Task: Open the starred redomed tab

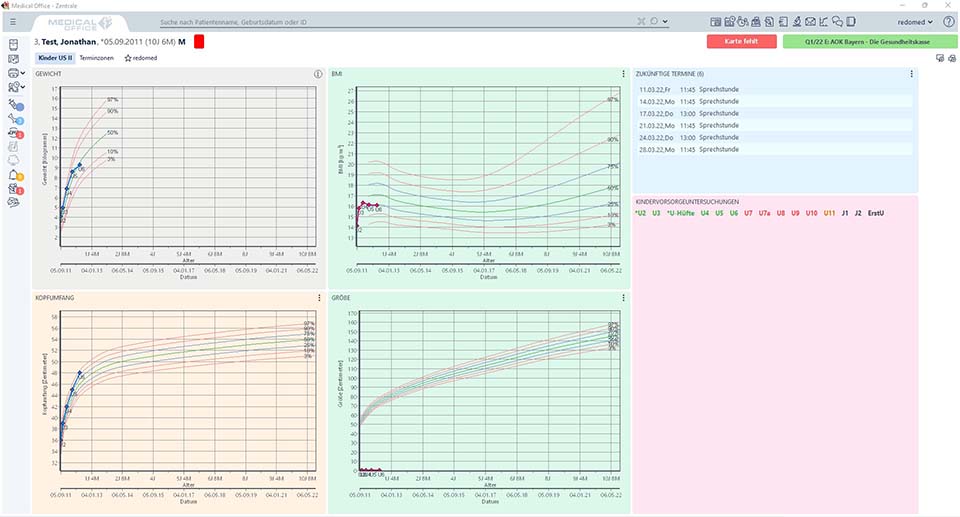Action: (141, 58)
